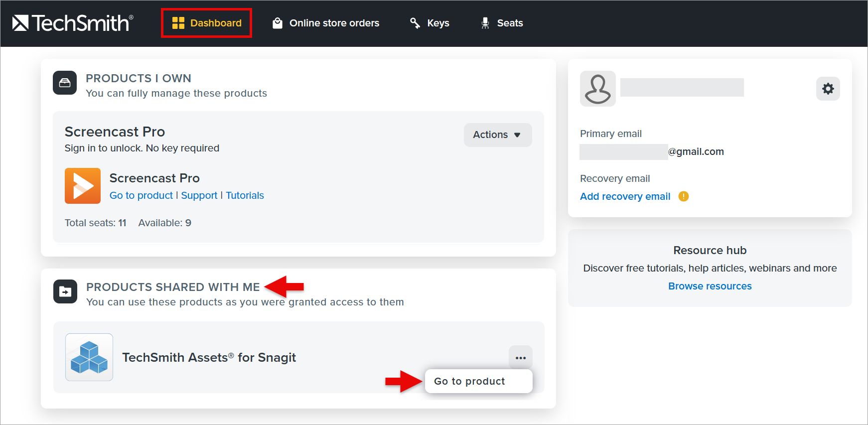868x425 pixels.
Task: Click 'Sign in to unlock. No key required'
Action: click(x=142, y=148)
